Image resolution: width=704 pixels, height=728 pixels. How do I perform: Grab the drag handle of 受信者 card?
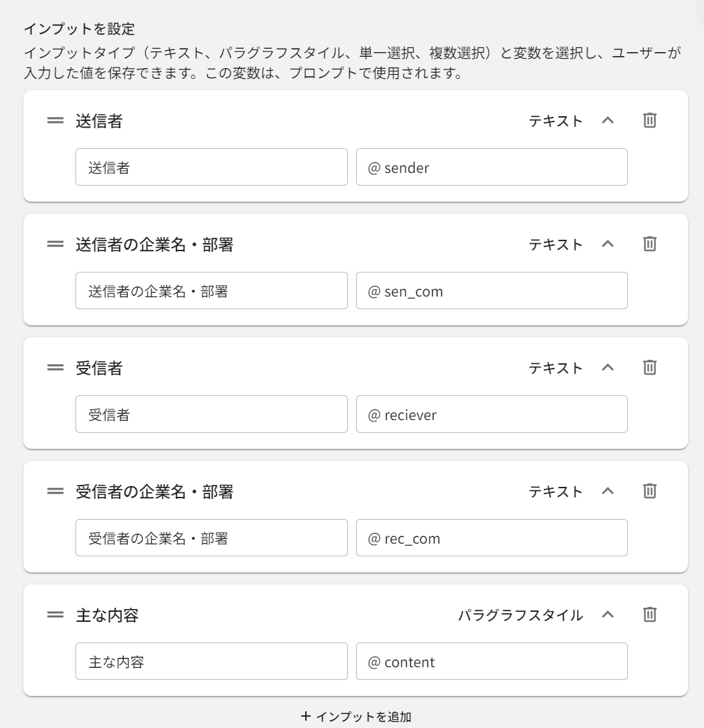click(x=55, y=368)
